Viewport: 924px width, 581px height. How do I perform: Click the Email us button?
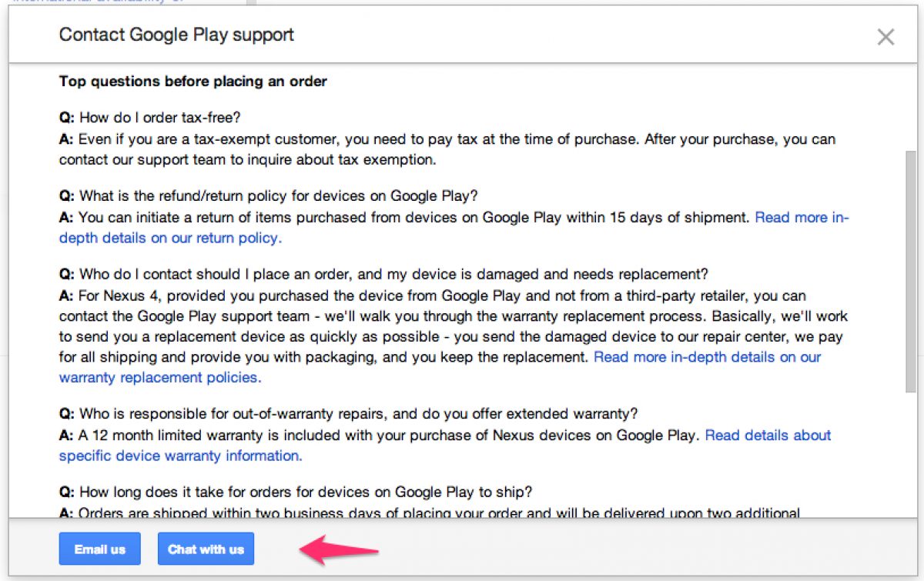[99, 549]
